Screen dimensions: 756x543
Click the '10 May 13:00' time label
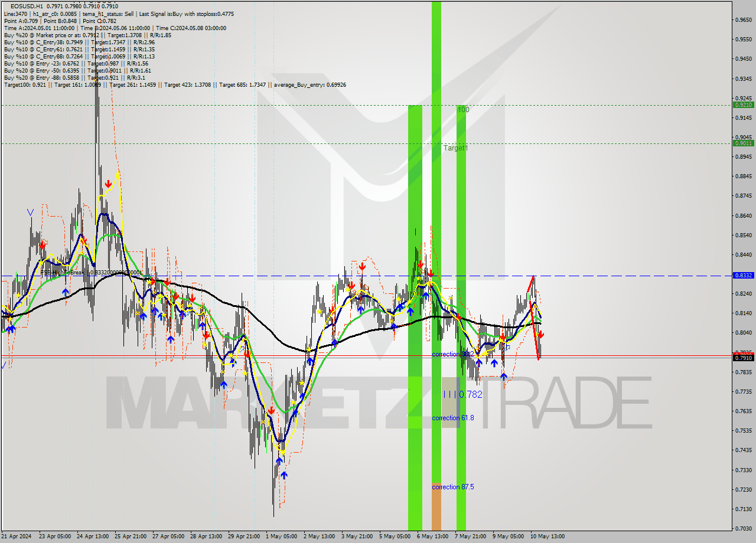click(548, 537)
